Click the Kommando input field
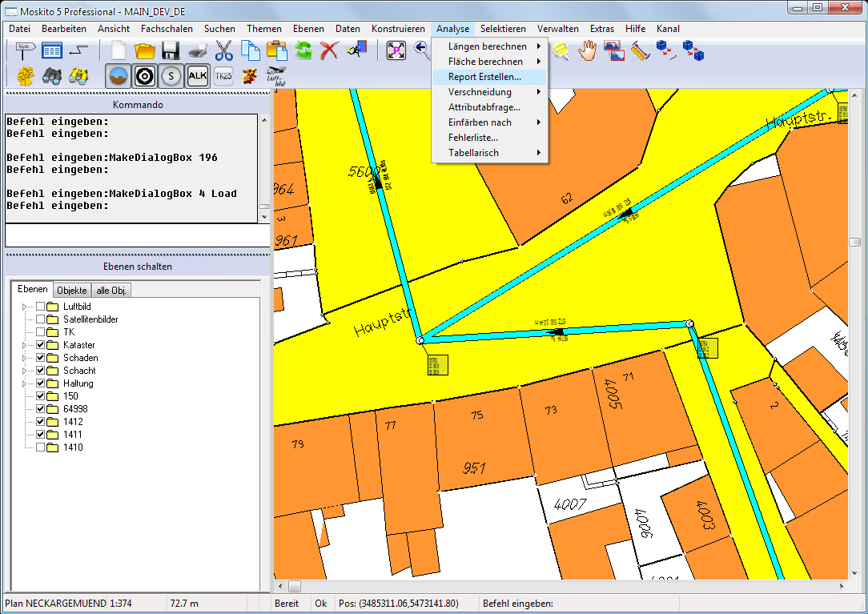868x614 pixels. [137, 236]
